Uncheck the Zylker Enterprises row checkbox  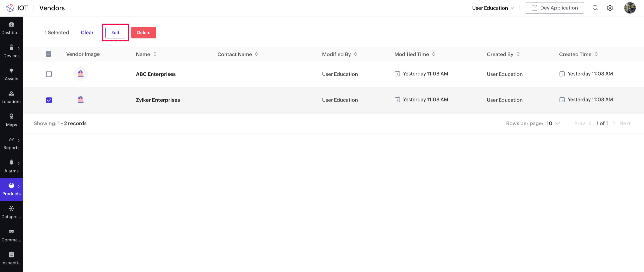click(x=49, y=100)
